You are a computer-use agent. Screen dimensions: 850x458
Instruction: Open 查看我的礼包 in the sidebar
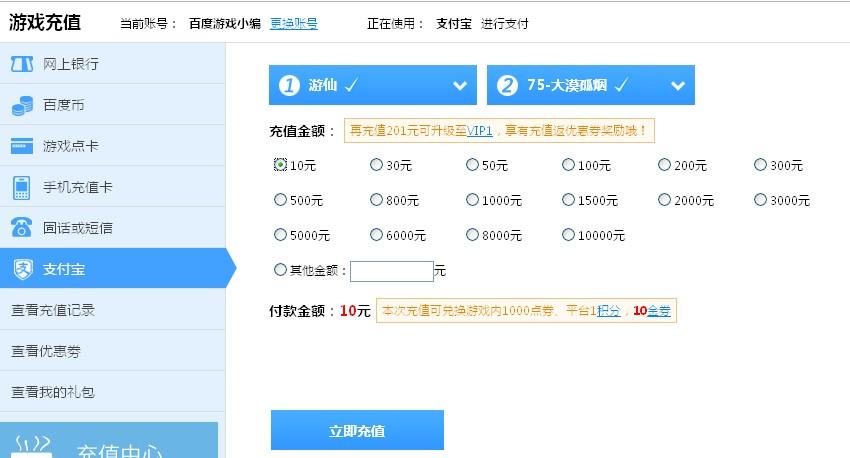point(112,391)
